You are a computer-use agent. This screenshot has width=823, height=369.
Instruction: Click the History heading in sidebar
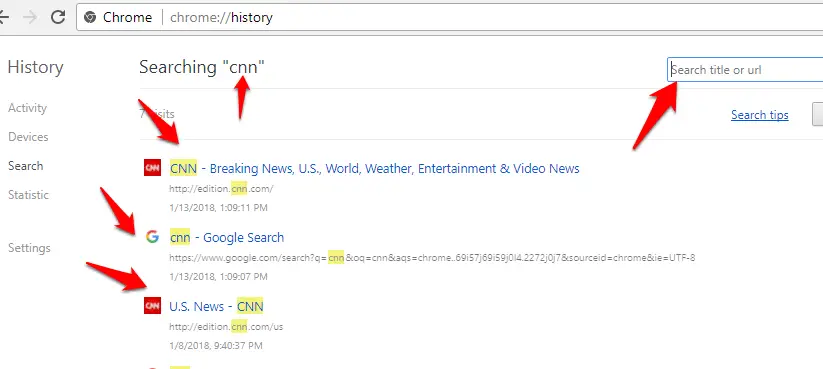point(36,67)
